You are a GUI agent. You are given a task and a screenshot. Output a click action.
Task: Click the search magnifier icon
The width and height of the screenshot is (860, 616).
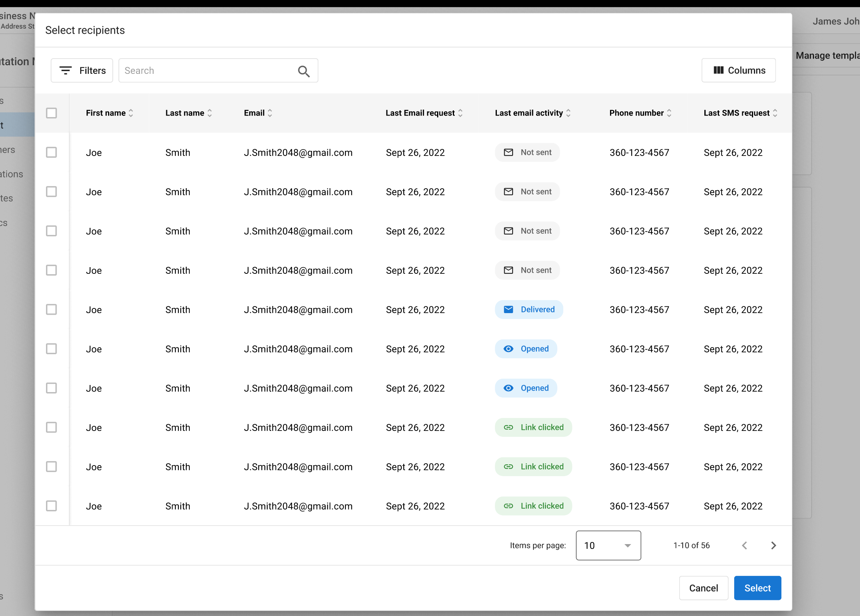(x=304, y=71)
